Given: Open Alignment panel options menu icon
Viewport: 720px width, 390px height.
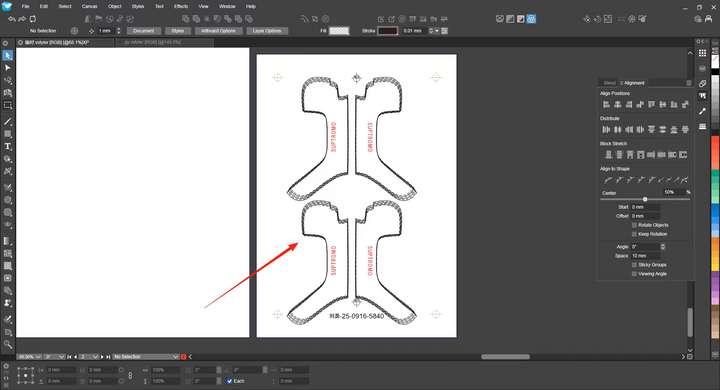Looking at the screenshot, I should click(x=688, y=83).
